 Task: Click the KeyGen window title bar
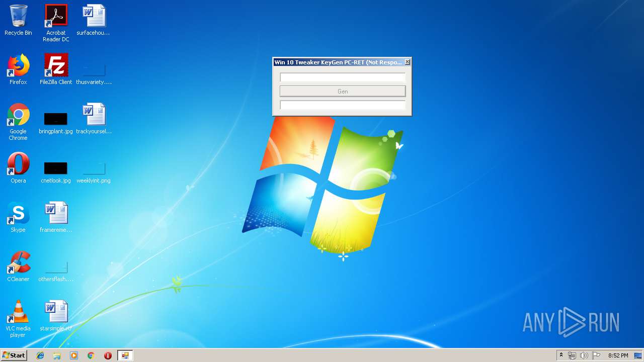coord(338,62)
